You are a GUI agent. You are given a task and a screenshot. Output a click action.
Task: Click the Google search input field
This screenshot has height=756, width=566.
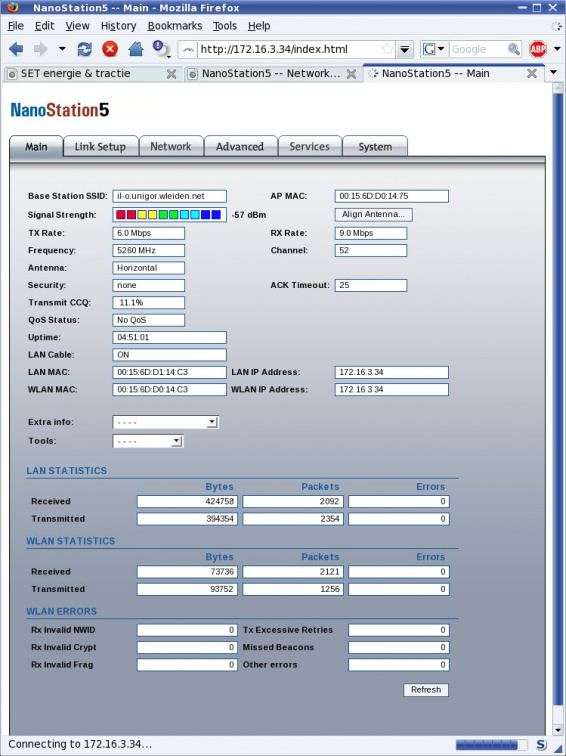click(x=477, y=49)
